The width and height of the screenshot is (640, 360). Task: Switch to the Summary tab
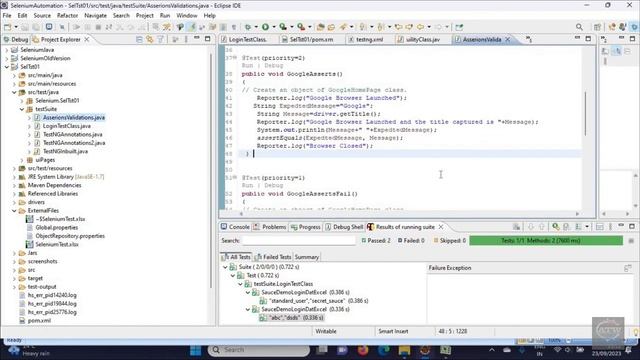pos(307,257)
